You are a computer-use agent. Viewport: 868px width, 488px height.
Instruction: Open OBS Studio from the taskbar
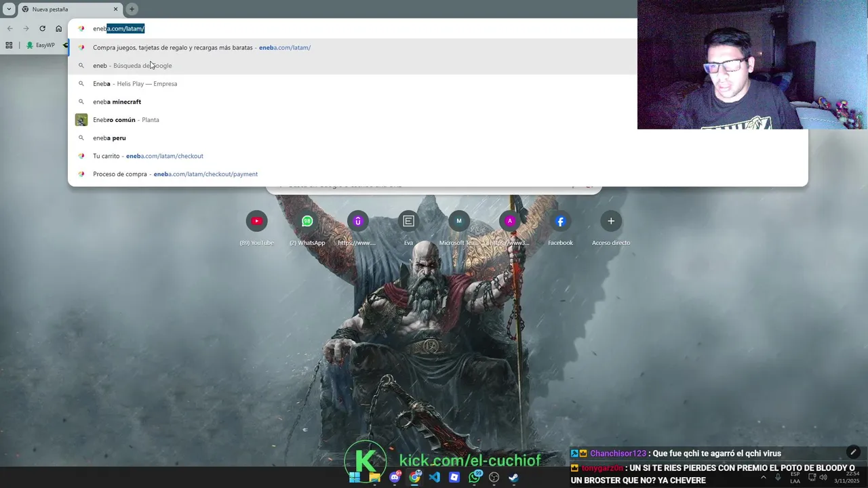point(494,477)
